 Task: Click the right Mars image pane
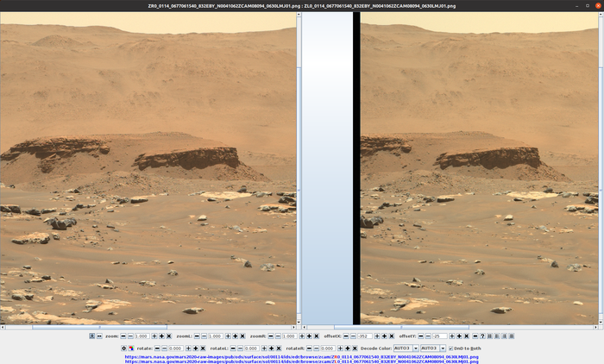tap(450, 168)
